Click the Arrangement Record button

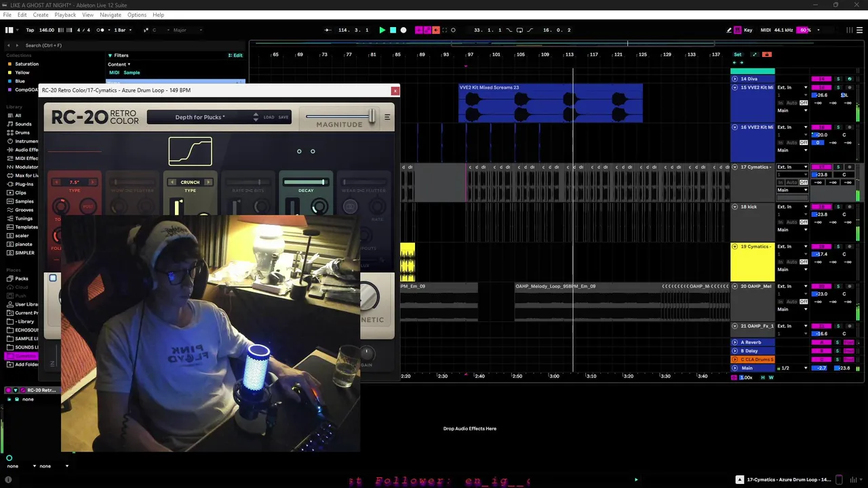[x=403, y=30]
